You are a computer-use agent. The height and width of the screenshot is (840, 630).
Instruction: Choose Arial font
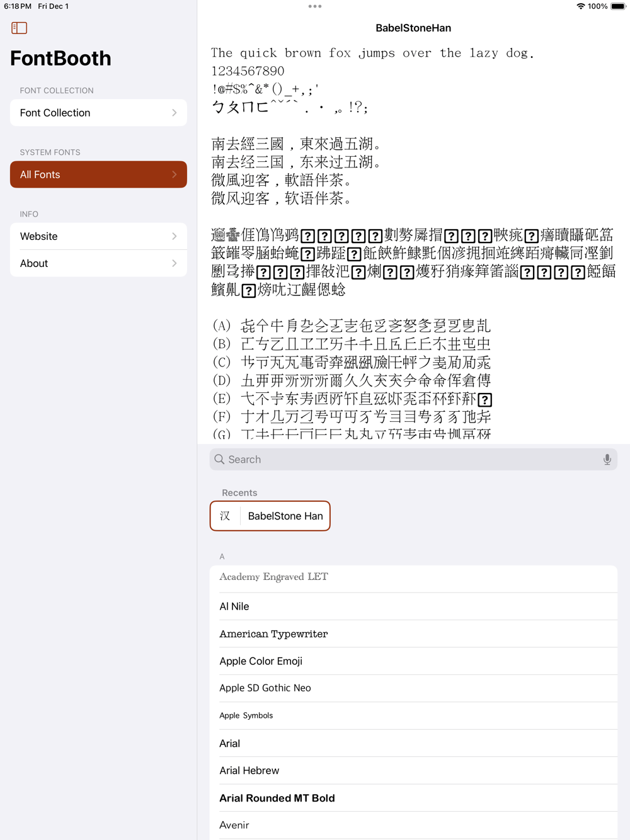tap(413, 744)
